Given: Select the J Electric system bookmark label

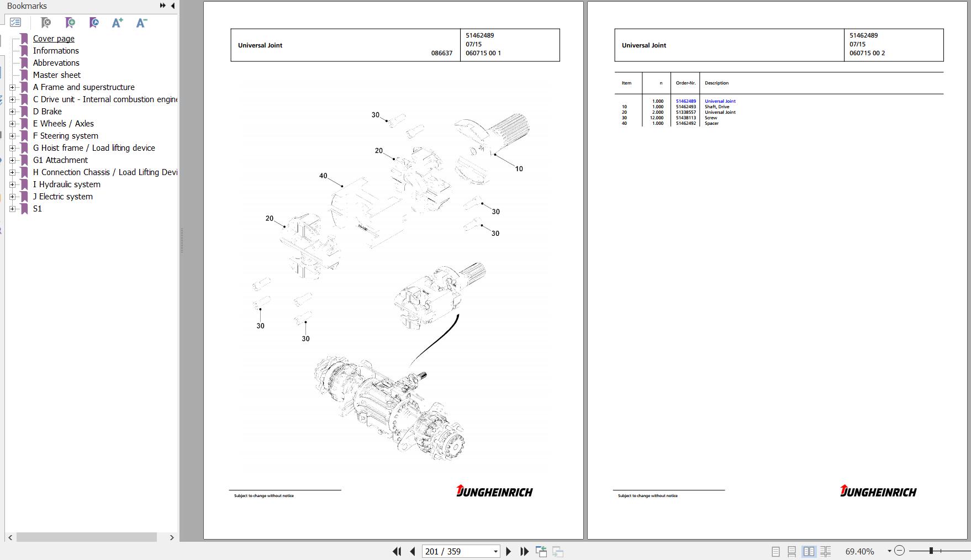Looking at the screenshot, I should (62, 197).
